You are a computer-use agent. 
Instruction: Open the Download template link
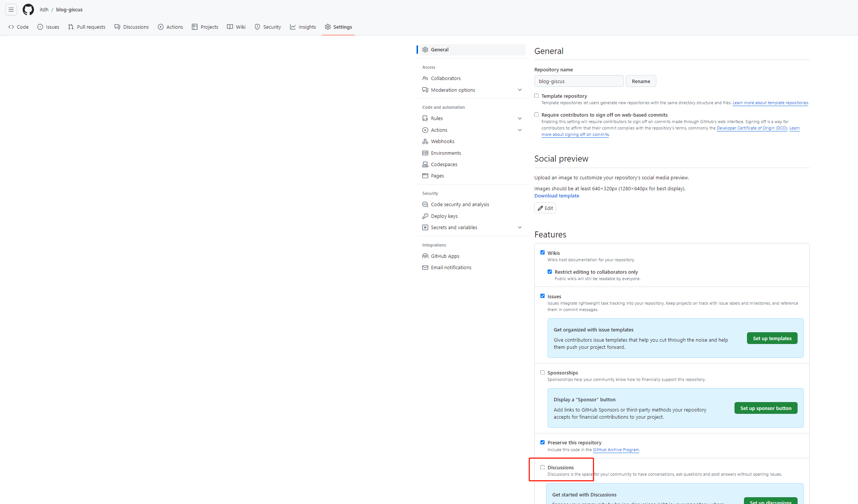tap(557, 196)
